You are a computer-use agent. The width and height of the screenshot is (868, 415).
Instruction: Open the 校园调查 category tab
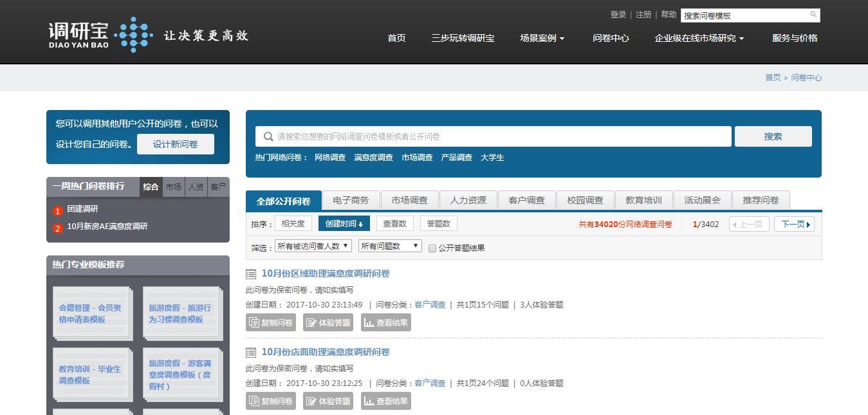coord(585,199)
